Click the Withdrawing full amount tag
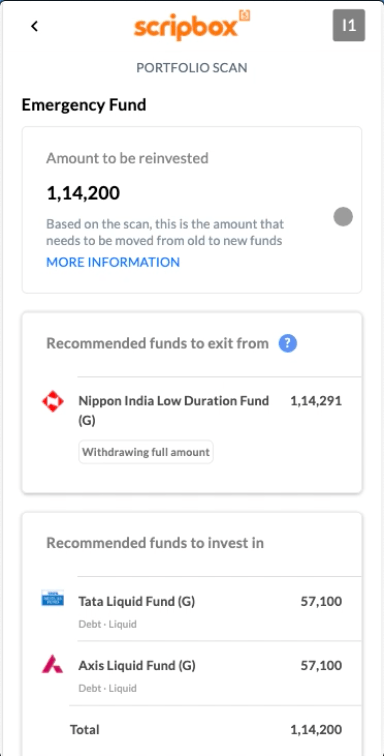 point(146,452)
